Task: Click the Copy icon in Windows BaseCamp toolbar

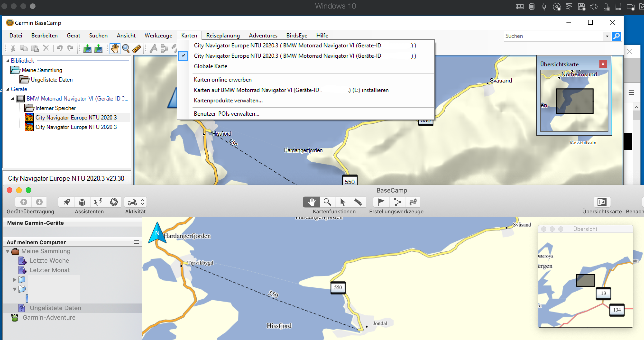Action: tap(24, 48)
